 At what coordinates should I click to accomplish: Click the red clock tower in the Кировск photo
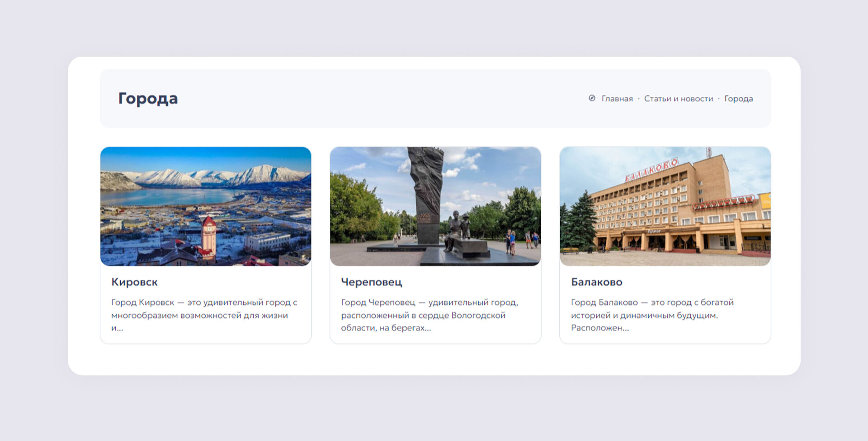(x=208, y=236)
